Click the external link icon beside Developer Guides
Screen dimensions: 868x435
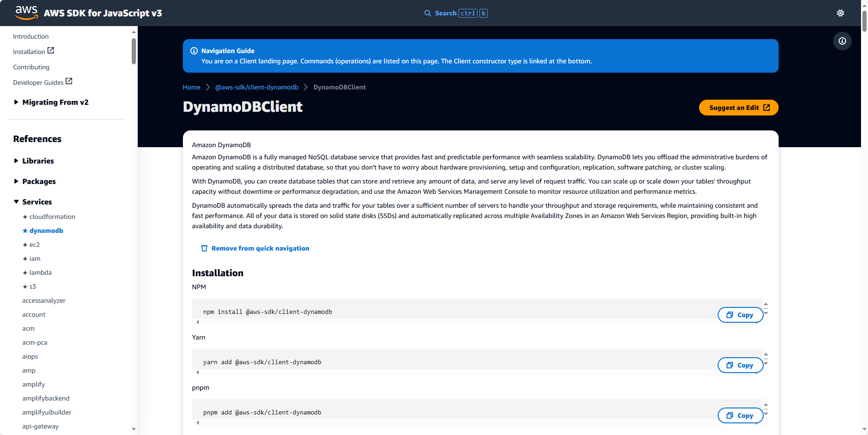point(69,82)
